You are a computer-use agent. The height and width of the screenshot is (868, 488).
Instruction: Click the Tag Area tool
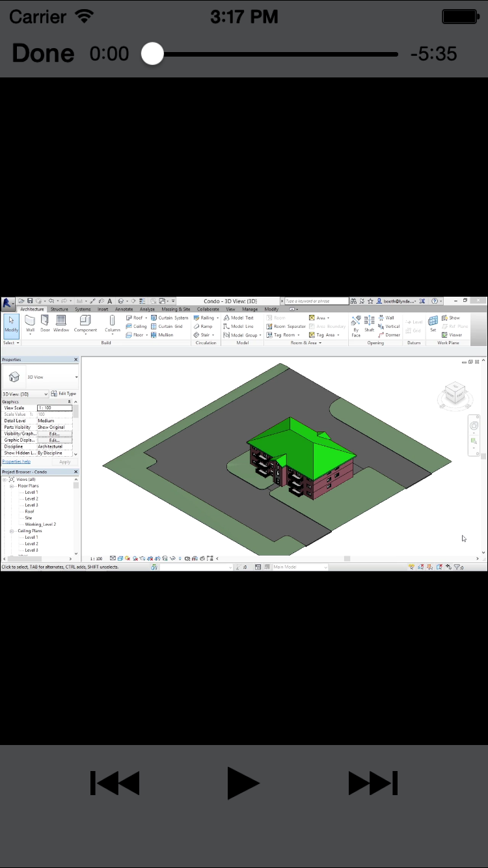[325, 334]
